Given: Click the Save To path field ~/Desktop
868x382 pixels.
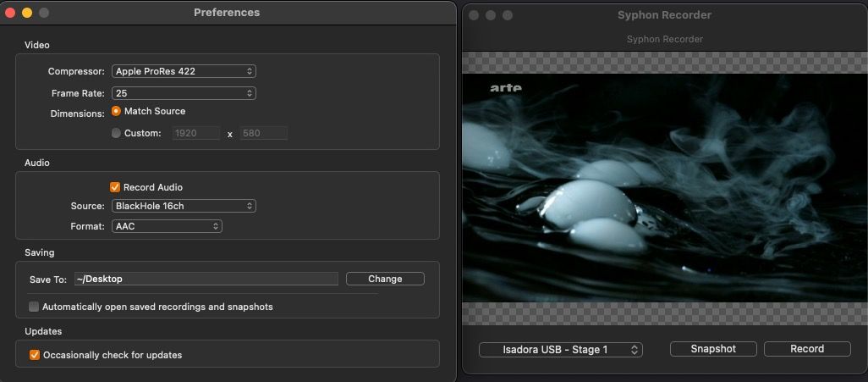Looking at the screenshot, I should point(206,279).
